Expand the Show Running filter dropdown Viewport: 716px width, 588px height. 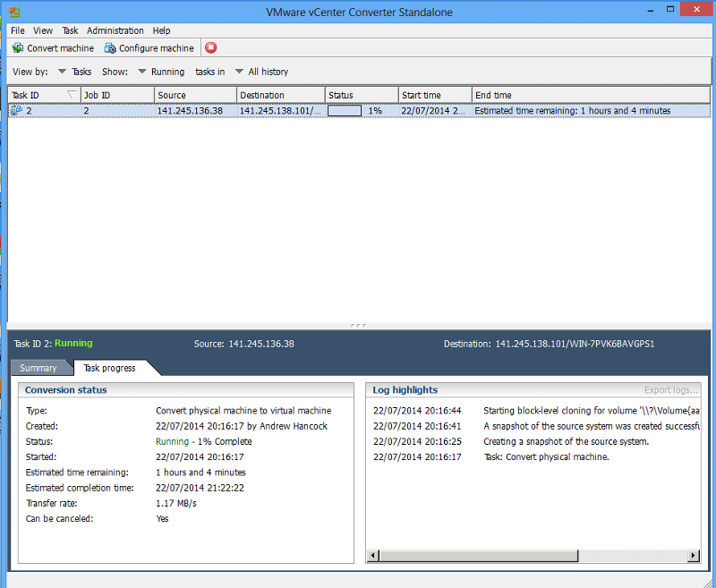point(142,72)
